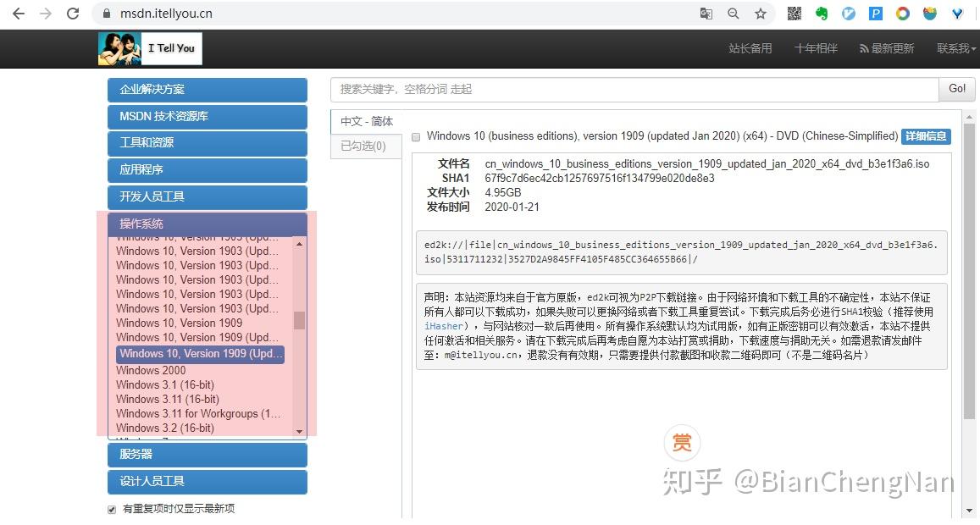Click the translate icon in the address bar
The width and height of the screenshot is (980, 525).
[x=707, y=14]
